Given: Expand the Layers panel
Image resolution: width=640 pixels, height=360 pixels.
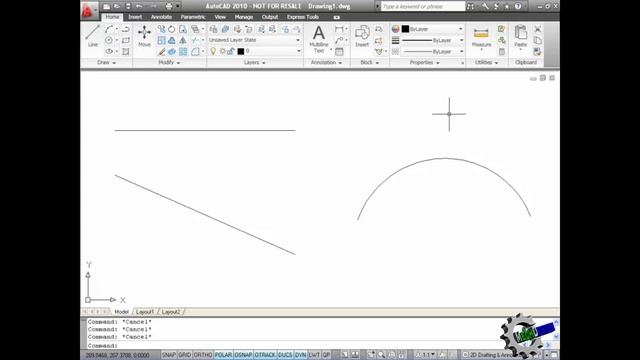Looking at the screenshot, I should pyautogui.click(x=255, y=62).
